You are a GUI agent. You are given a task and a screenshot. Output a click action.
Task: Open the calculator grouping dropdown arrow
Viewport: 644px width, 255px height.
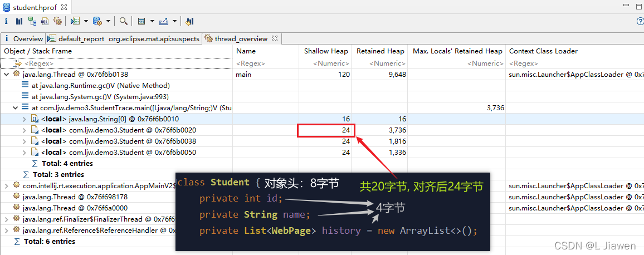(152, 21)
